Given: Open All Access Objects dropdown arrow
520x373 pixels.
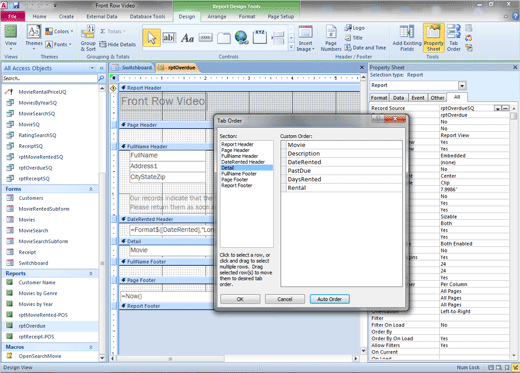Looking at the screenshot, I should [x=92, y=68].
